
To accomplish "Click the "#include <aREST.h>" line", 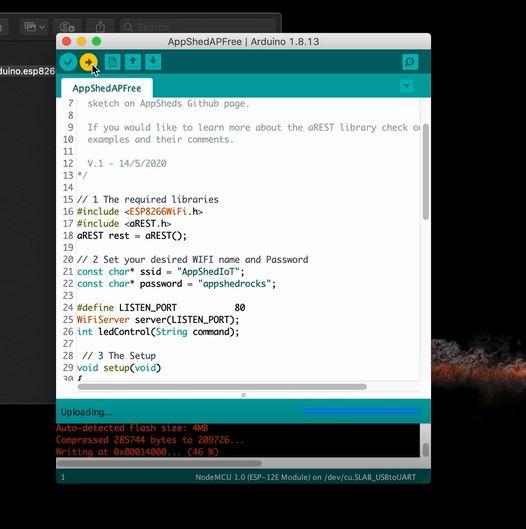I will [x=124, y=224].
